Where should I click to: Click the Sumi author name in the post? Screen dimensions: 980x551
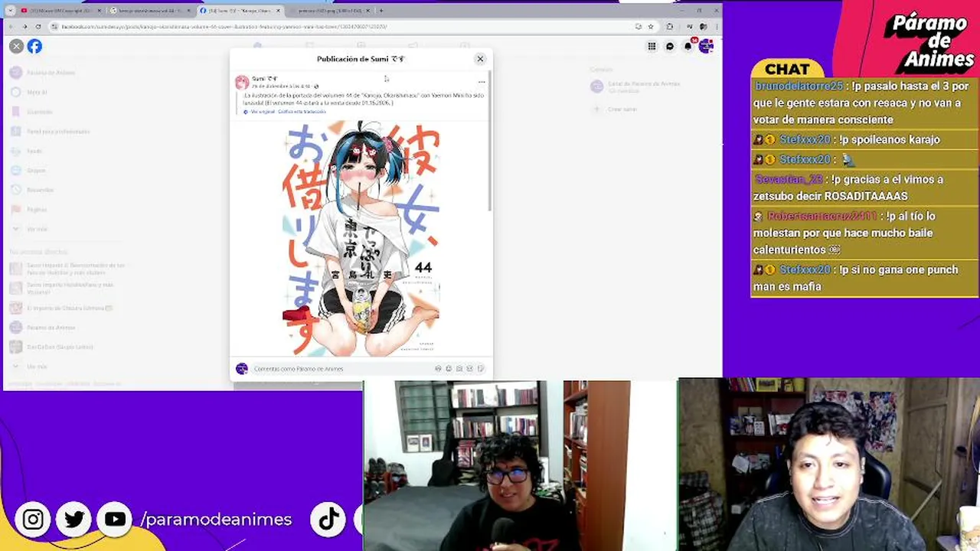264,78
